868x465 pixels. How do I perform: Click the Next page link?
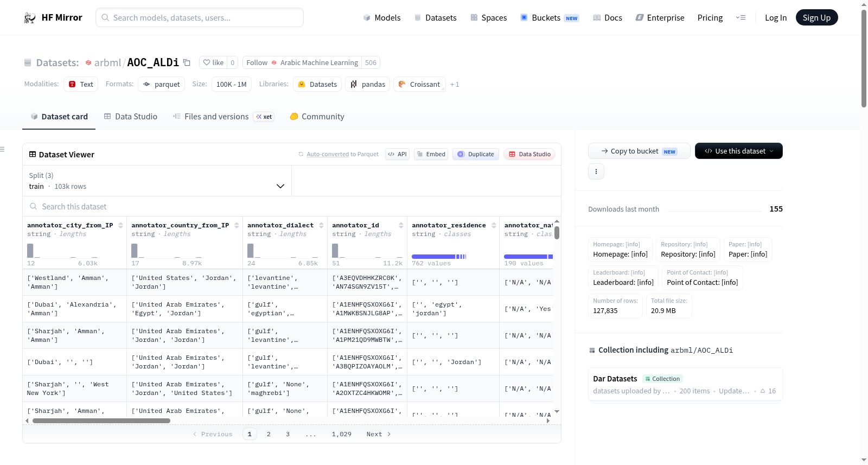tap(379, 434)
